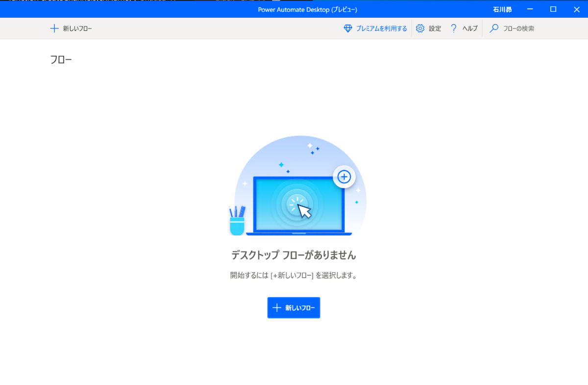Click the フロー heading text
The image size is (588, 385).
pos(61,60)
